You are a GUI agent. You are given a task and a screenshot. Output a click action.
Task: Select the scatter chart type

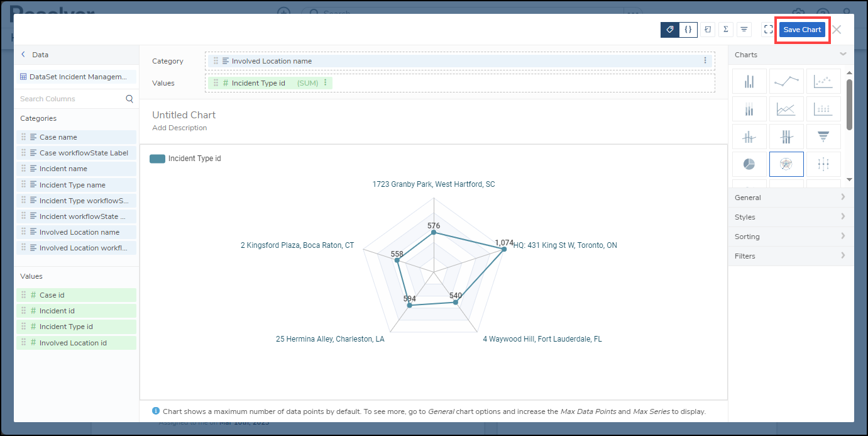point(823,81)
